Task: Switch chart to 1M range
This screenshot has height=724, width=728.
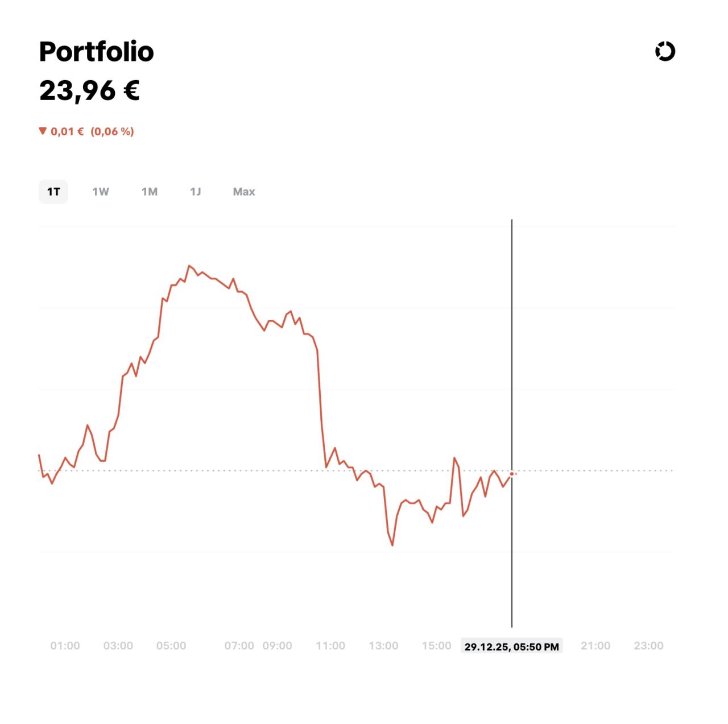Action: (150, 192)
